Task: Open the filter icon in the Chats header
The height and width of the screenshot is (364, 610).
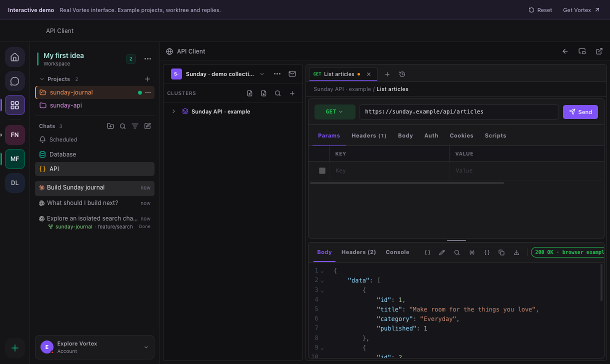Action: click(135, 126)
